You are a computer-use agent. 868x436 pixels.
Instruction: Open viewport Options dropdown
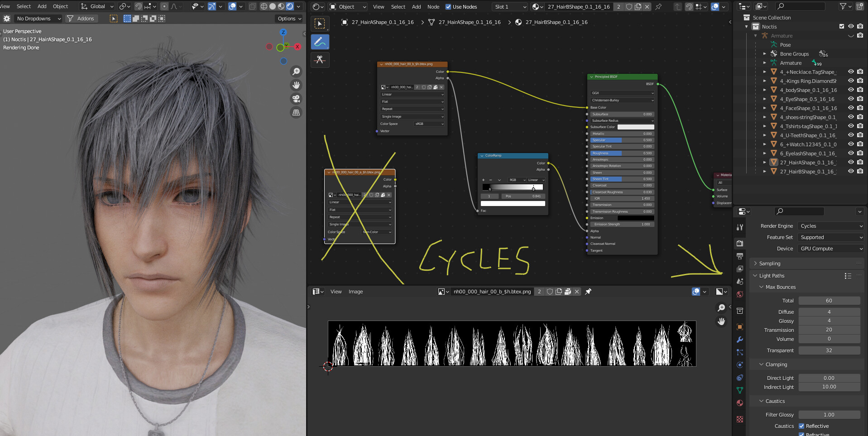[x=289, y=19]
